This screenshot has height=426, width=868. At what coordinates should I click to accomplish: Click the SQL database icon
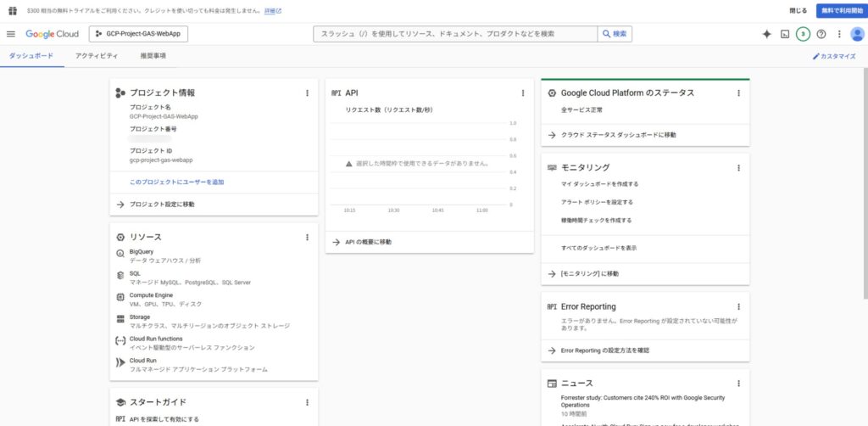pos(120,275)
